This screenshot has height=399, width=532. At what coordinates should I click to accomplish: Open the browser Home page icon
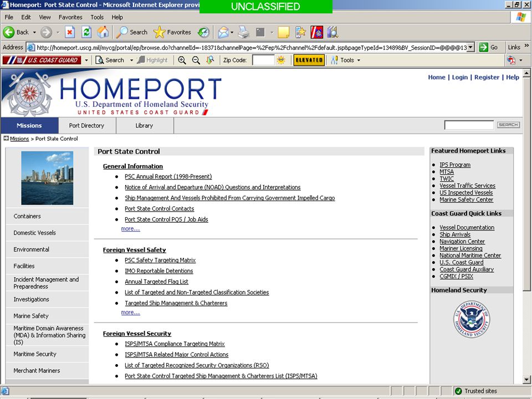click(103, 32)
